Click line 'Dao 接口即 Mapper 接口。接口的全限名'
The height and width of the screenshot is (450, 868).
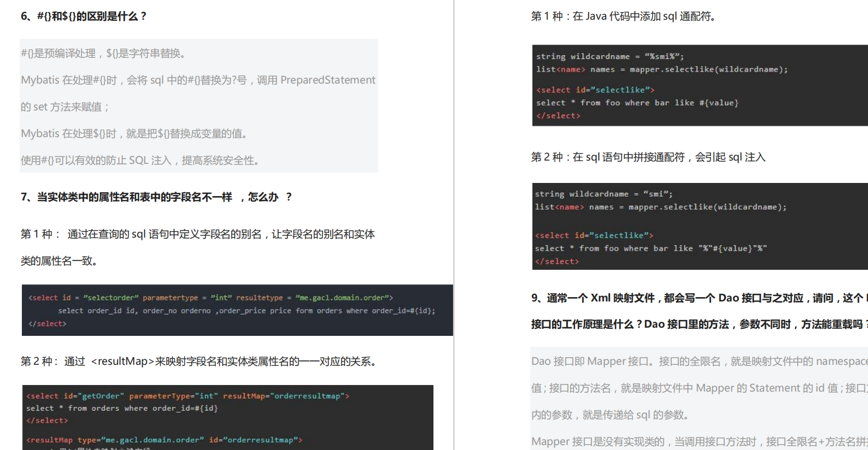[x=700, y=362]
